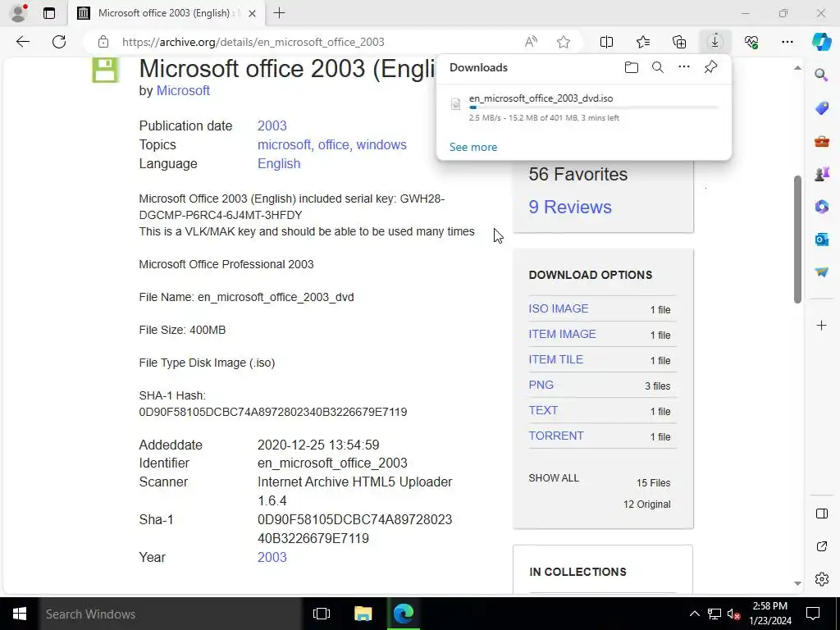Search downloads in Downloads popup
Viewport: 840px width, 630px height.
(x=657, y=67)
